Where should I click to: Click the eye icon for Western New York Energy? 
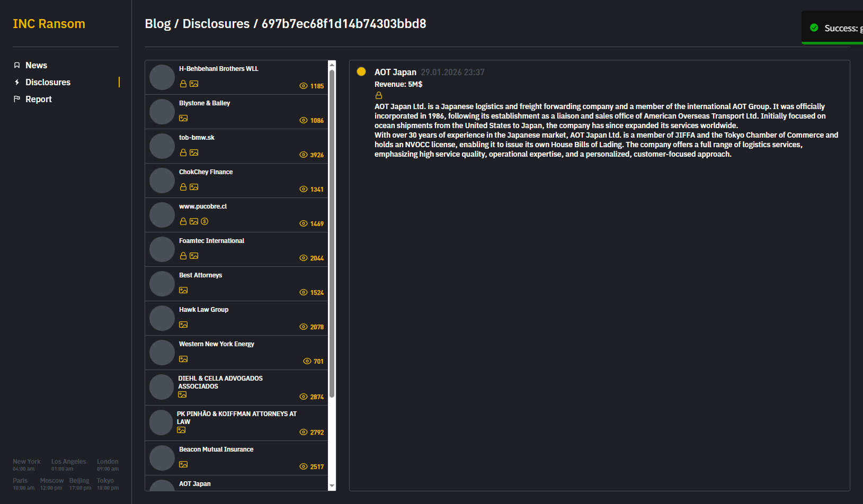(307, 361)
